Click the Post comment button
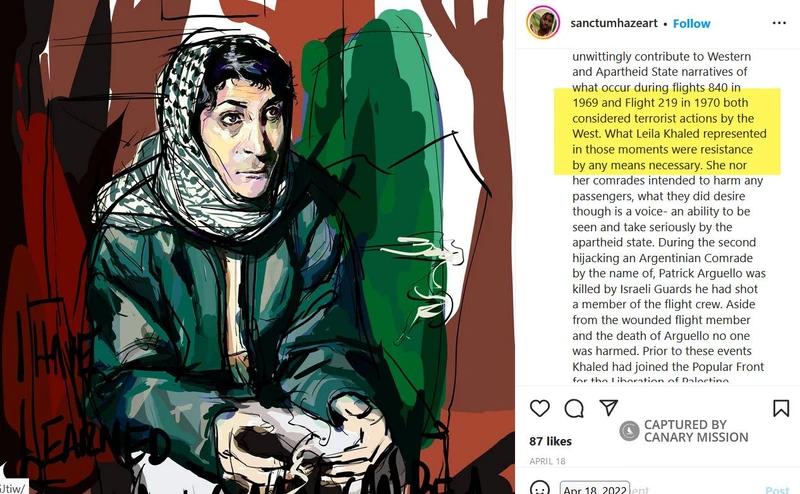 point(777,490)
